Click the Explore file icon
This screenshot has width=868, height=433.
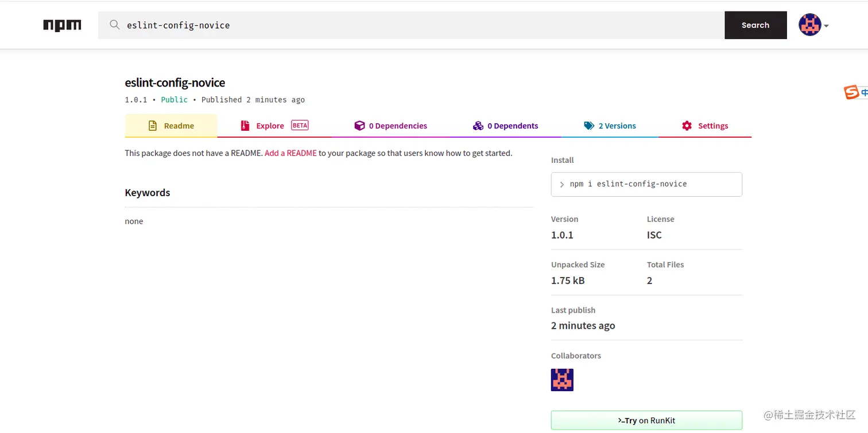[x=245, y=126]
